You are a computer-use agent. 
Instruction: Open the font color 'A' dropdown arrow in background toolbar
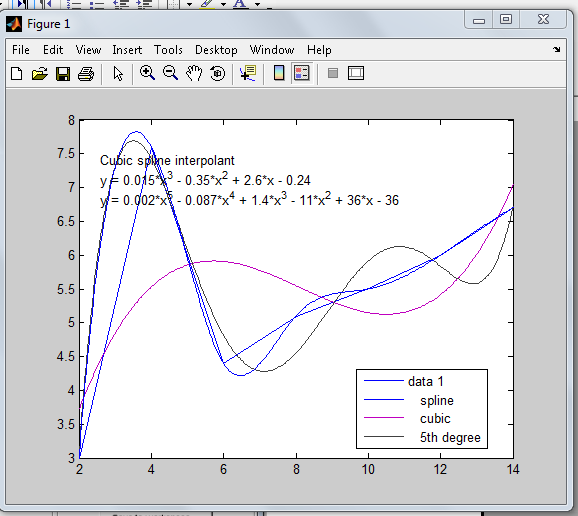pyautogui.click(x=258, y=4)
